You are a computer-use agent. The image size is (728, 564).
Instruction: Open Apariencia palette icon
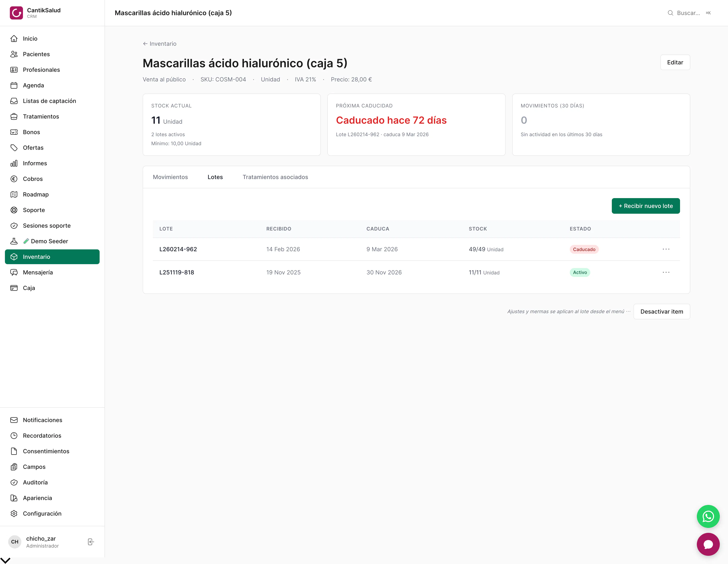click(14, 498)
